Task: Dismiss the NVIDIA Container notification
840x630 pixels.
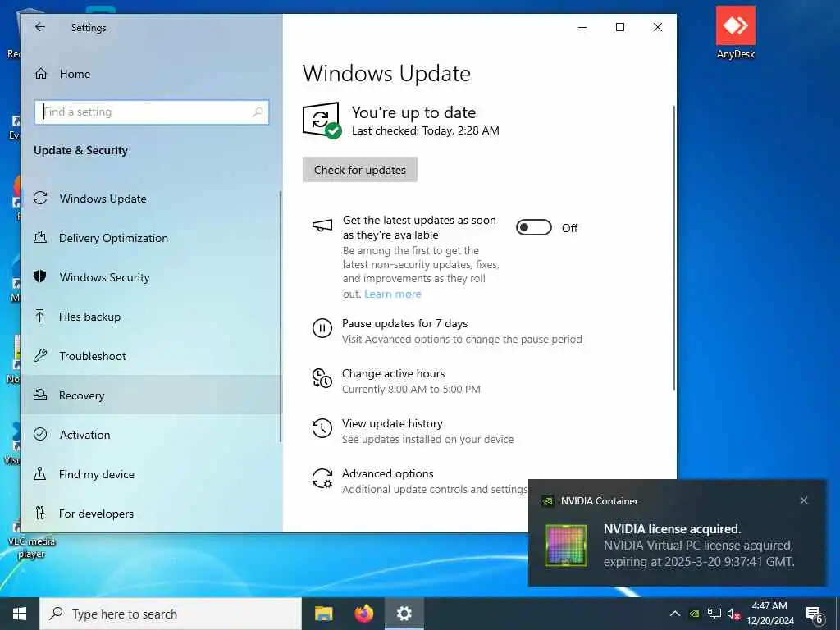Action: pos(804,500)
